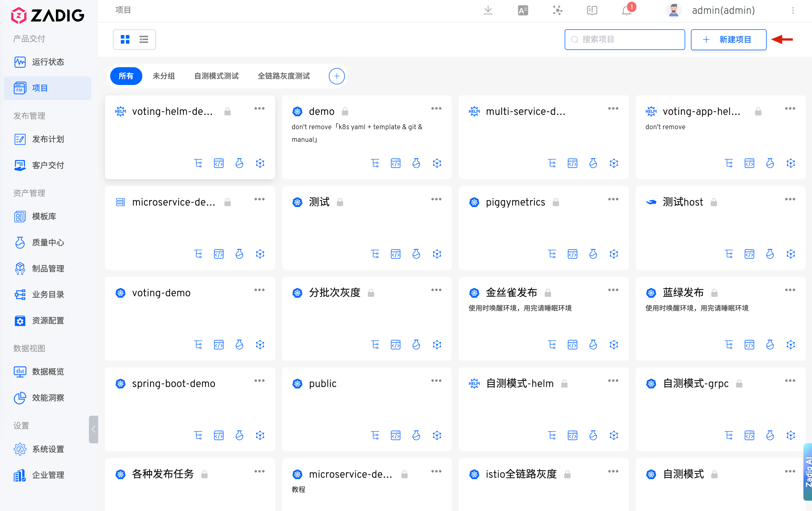Open environment cube icon on 蓝绿发布 card
This screenshot has width=812, height=511.
[790, 345]
